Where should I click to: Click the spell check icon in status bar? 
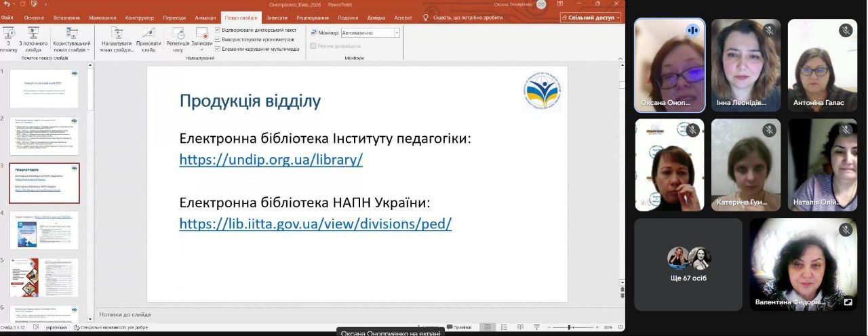[35, 327]
